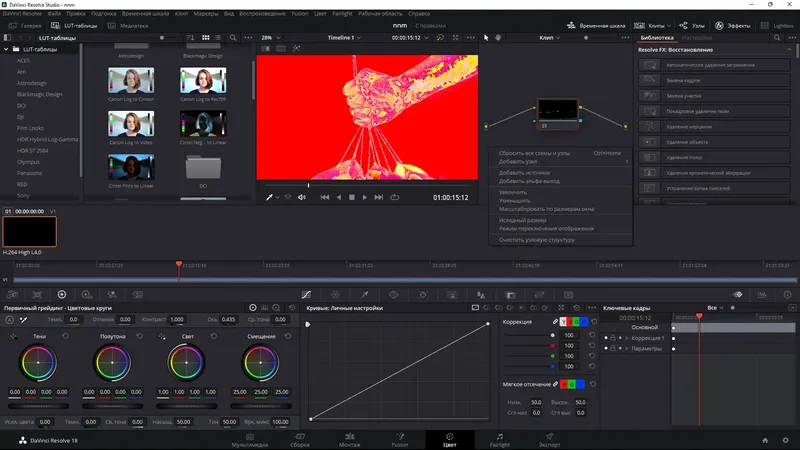Toggle the Узлы node editor panel

pos(692,23)
